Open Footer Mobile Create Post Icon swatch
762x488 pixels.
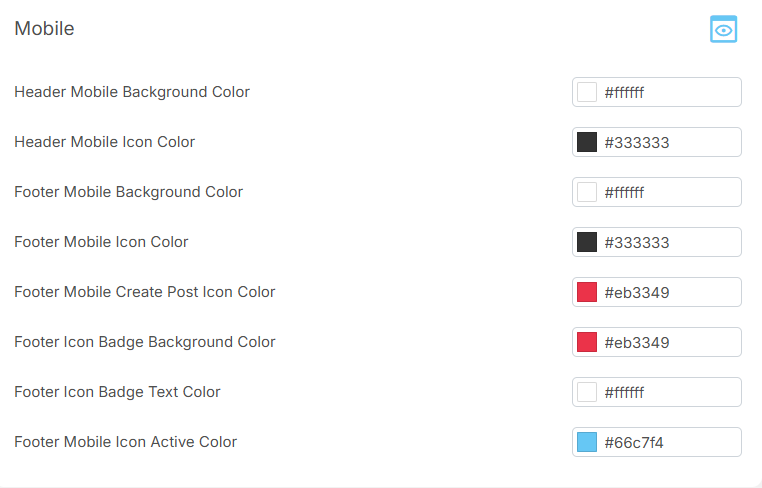[x=587, y=292]
